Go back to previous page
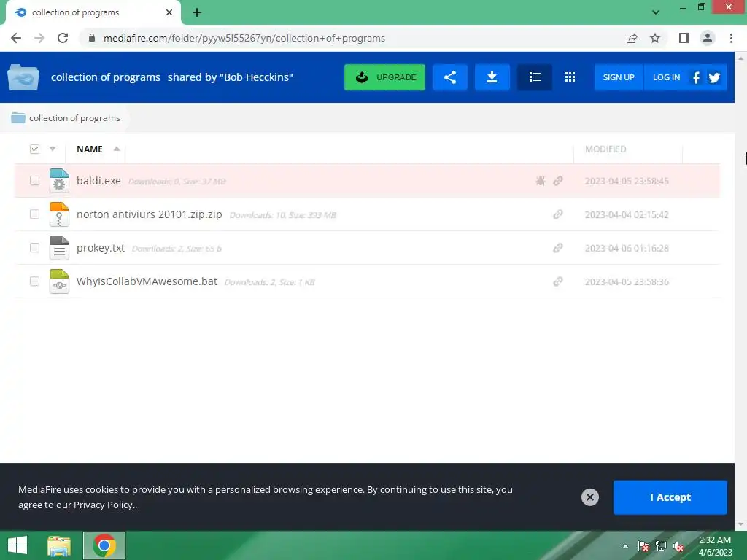 point(16,38)
